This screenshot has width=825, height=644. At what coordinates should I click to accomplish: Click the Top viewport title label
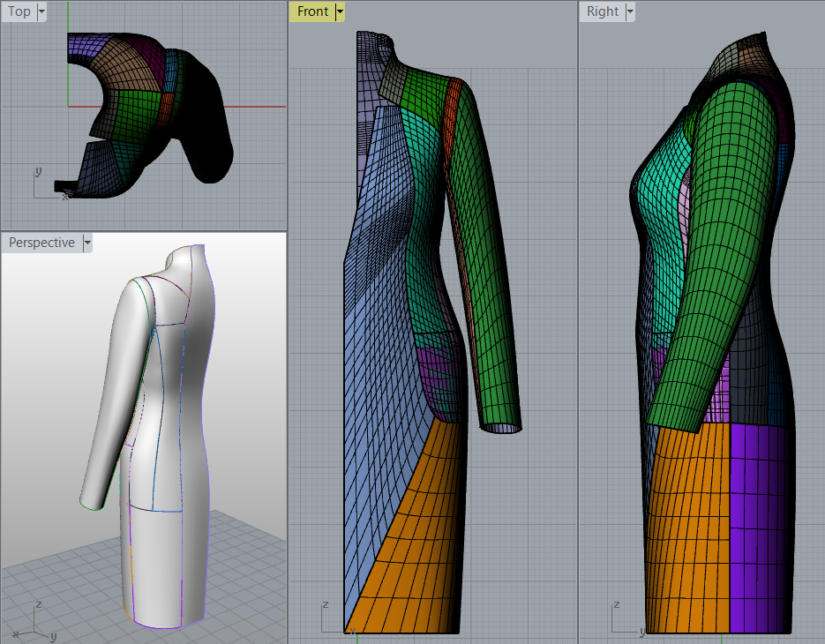pos(19,11)
